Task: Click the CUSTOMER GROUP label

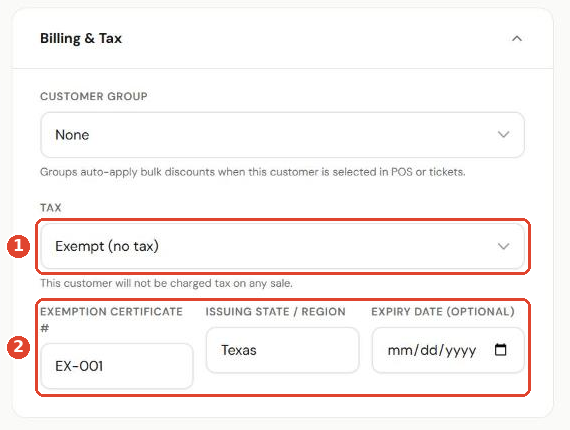Action: click(94, 96)
